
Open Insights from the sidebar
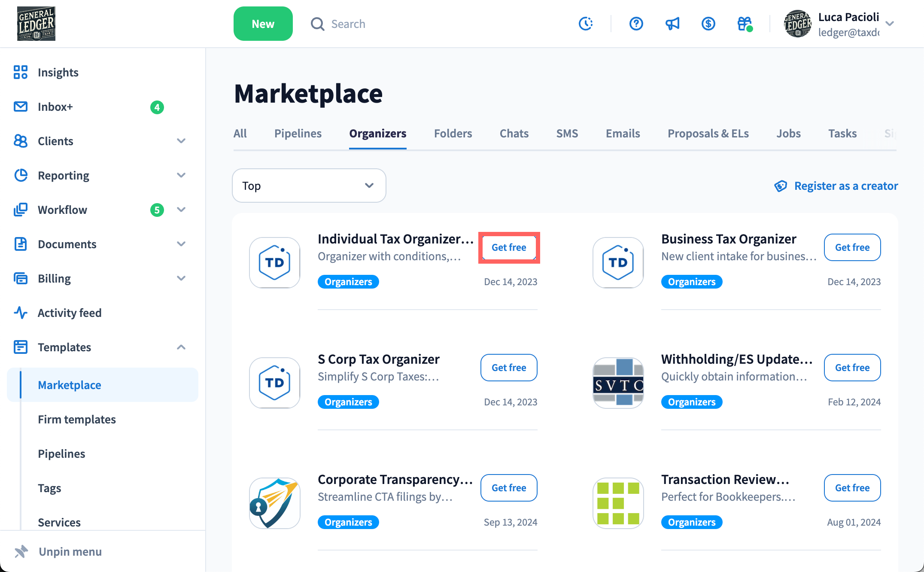58,72
